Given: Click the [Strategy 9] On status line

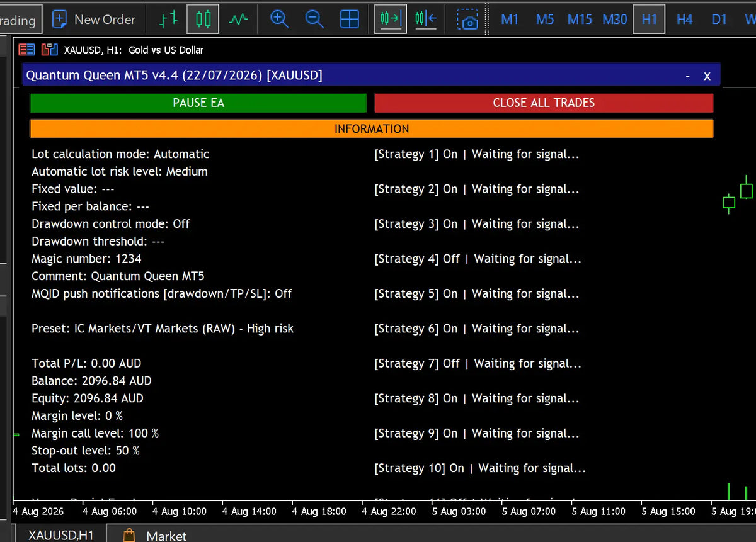Looking at the screenshot, I should [x=477, y=433].
